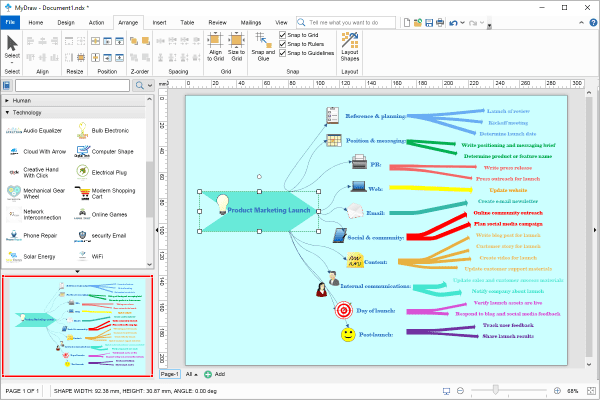Screen dimensions: 600x400
Task: Expand the Human shape category
Action: [x=73, y=101]
